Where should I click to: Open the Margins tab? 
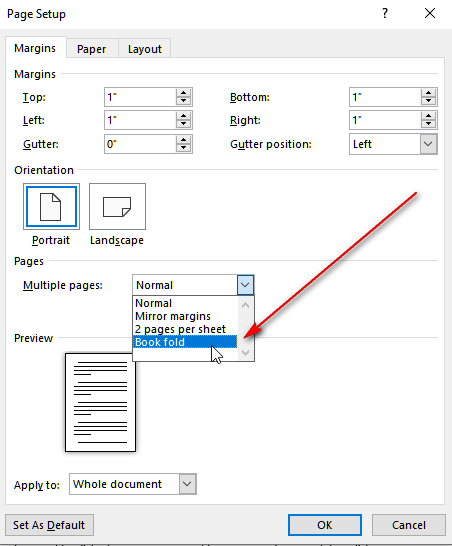[x=35, y=48]
